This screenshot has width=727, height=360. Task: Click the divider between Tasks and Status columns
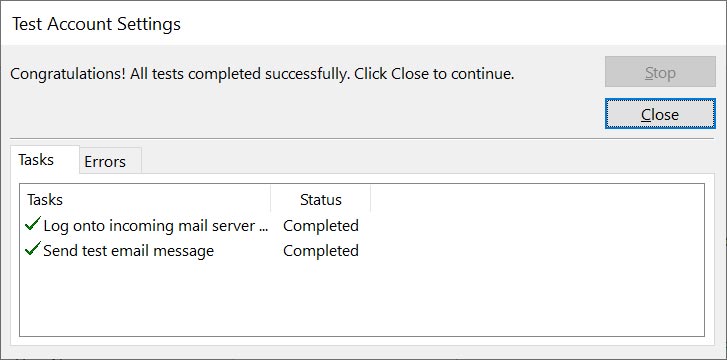tap(271, 199)
